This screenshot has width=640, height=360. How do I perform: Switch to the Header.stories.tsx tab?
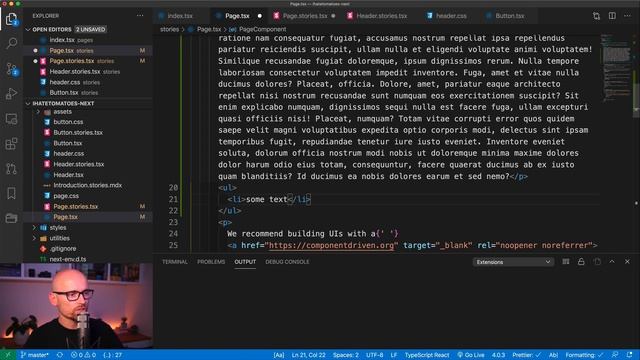(x=381, y=16)
